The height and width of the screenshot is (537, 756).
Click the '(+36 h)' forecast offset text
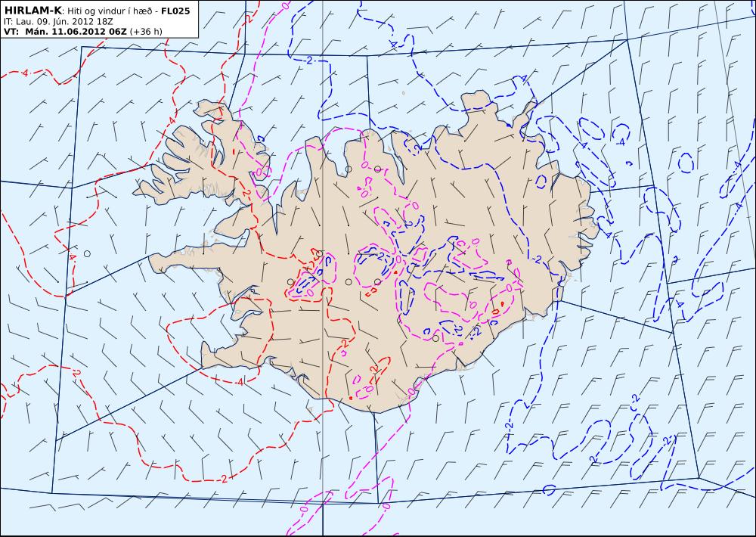point(146,32)
